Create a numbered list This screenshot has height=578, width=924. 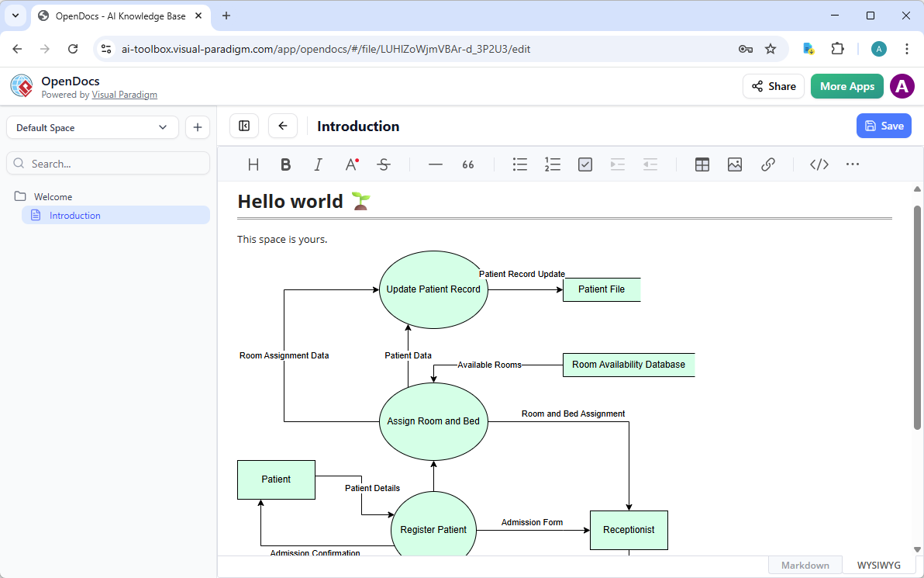552,164
